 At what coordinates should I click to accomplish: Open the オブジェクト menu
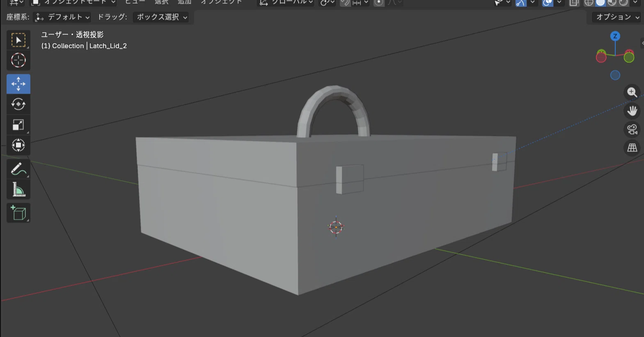click(x=221, y=2)
